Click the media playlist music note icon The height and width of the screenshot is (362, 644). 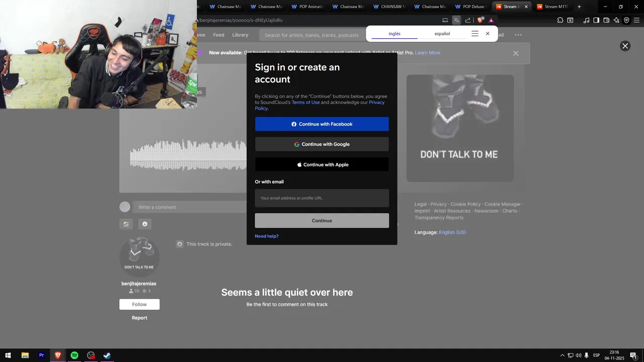pos(586,20)
